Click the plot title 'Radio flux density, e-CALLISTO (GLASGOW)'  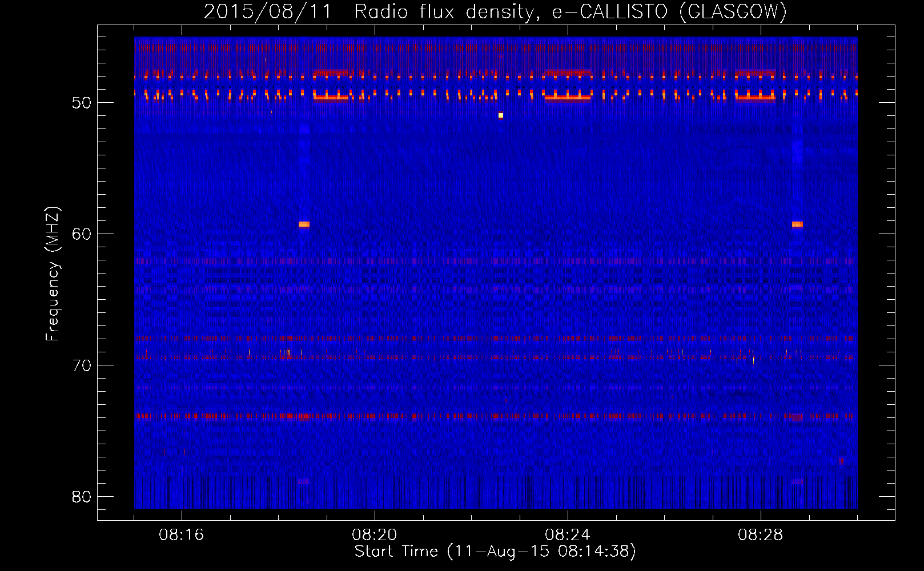click(571, 11)
